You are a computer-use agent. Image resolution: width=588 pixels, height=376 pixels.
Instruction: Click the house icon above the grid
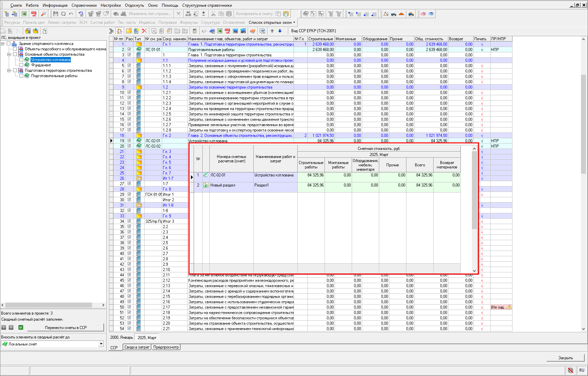click(x=119, y=31)
